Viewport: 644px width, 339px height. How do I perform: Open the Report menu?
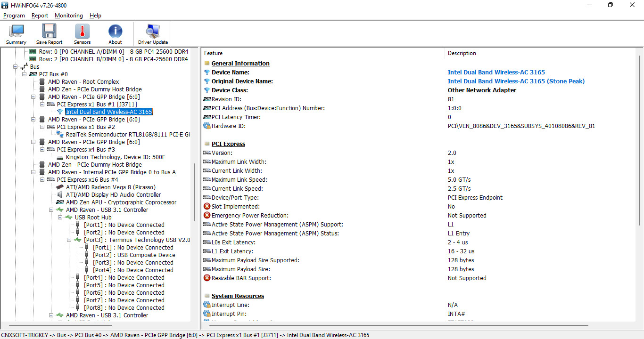click(x=40, y=16)
